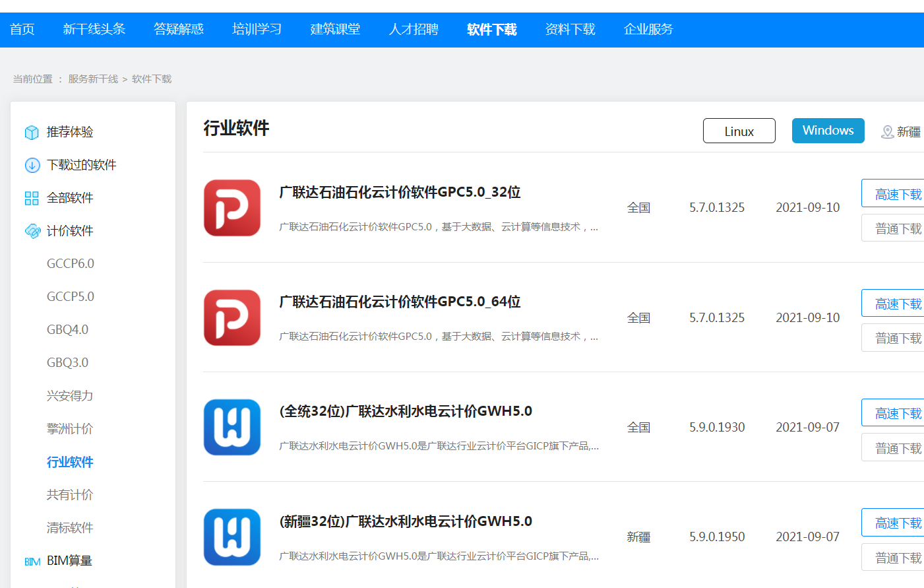This screenshot has height=588, width=924.
Task: Click the (新疆32位) GWH5.0 blue logo
Action: (232, 537)
